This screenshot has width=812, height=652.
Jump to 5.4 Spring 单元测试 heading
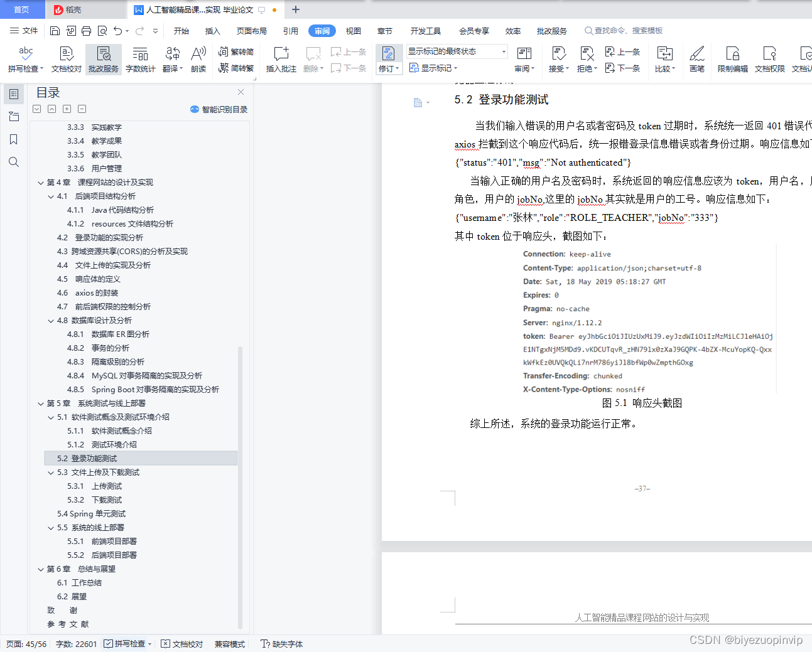point(91,514)
